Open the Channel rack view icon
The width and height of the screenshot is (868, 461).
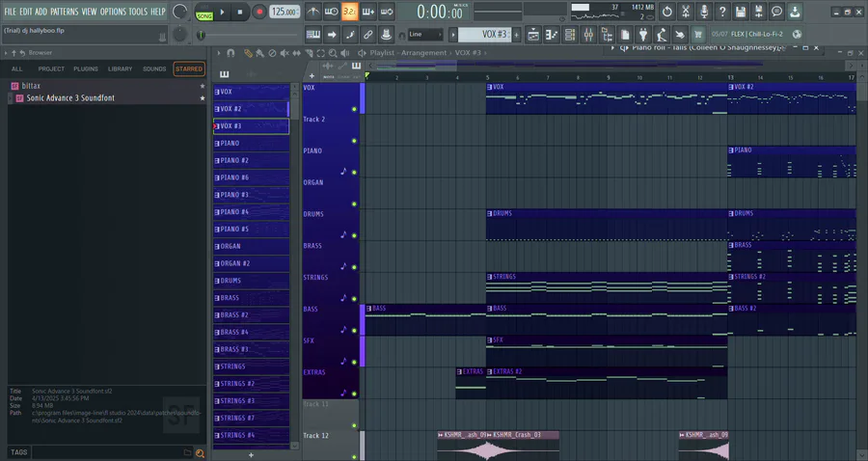[570, 35]
